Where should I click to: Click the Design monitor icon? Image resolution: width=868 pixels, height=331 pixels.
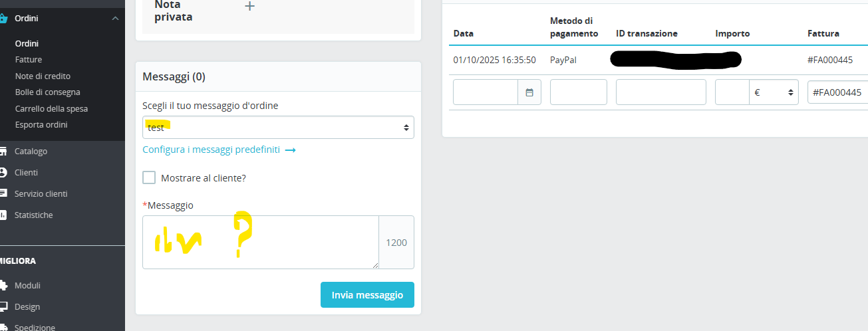(3, 307)
